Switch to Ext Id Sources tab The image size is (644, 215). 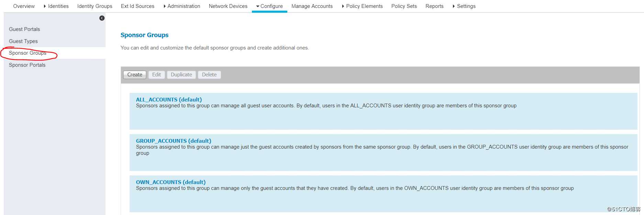click(137, 6)
